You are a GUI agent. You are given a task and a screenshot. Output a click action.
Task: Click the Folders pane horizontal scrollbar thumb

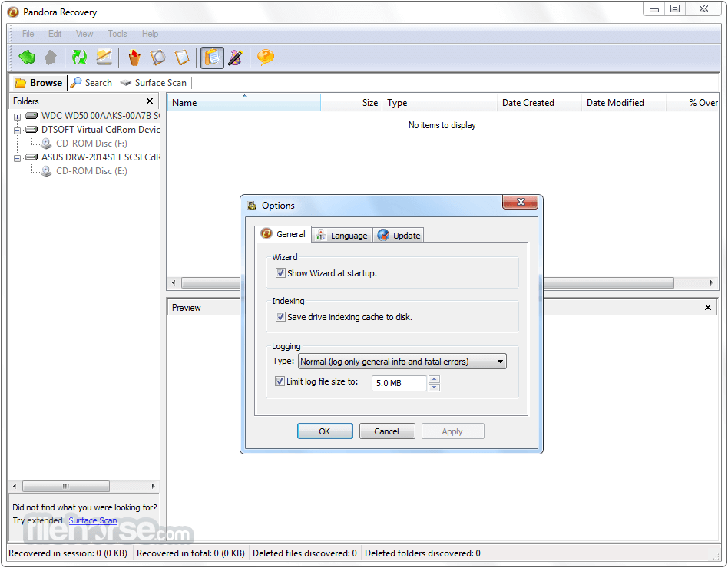pos(66,486)
